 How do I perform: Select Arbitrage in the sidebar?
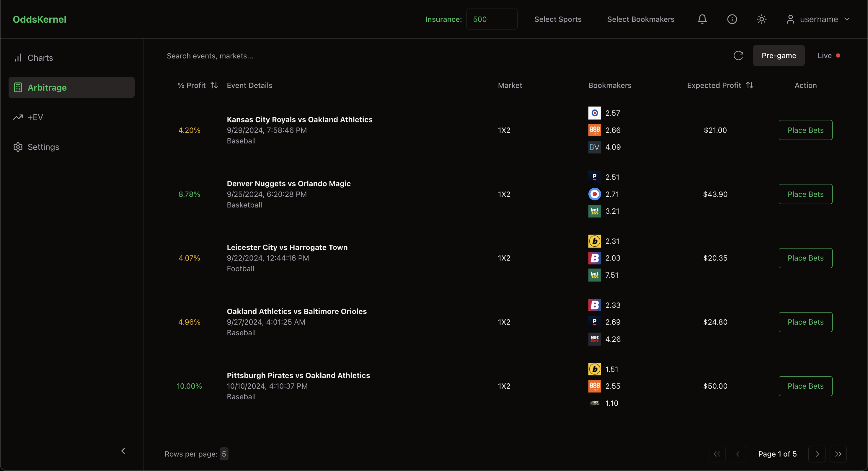(71, 88)
